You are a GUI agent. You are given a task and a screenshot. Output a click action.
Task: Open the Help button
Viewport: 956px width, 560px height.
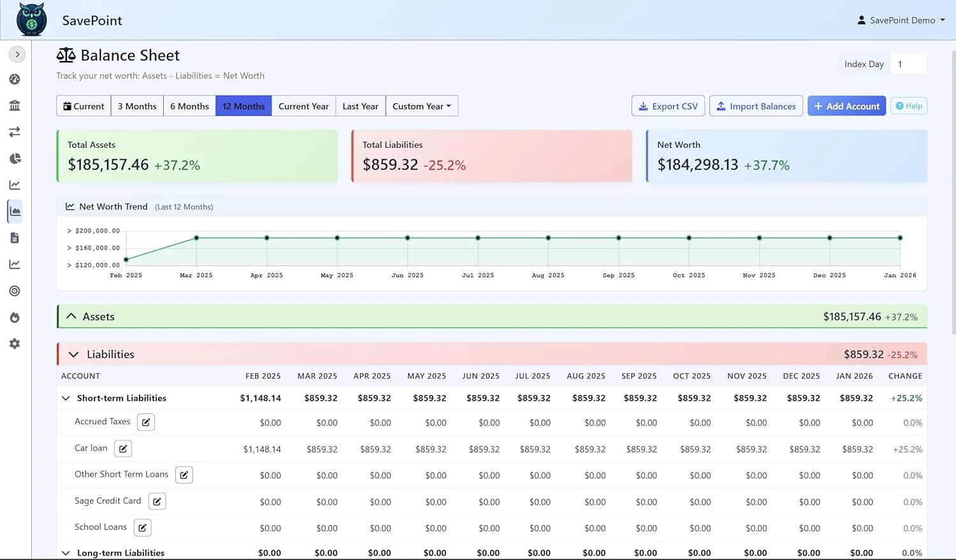pyautogui.click(x=909, y=106)
